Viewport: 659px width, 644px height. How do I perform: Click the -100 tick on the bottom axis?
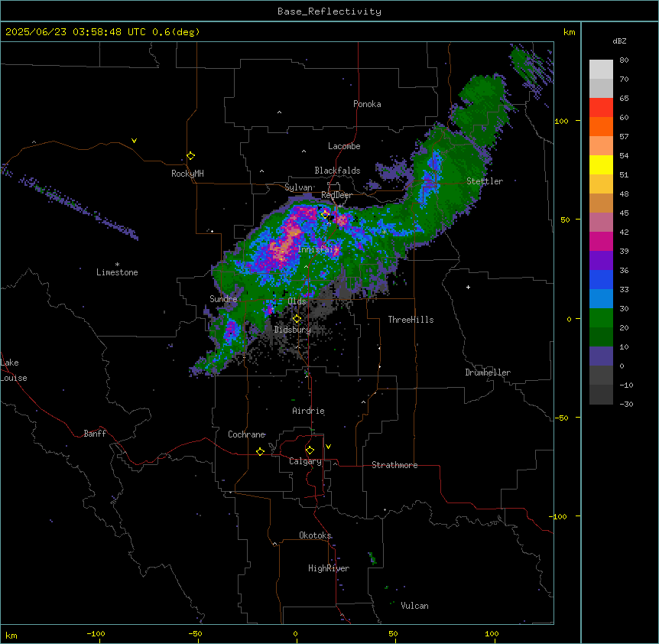click(x=96, y=634)
